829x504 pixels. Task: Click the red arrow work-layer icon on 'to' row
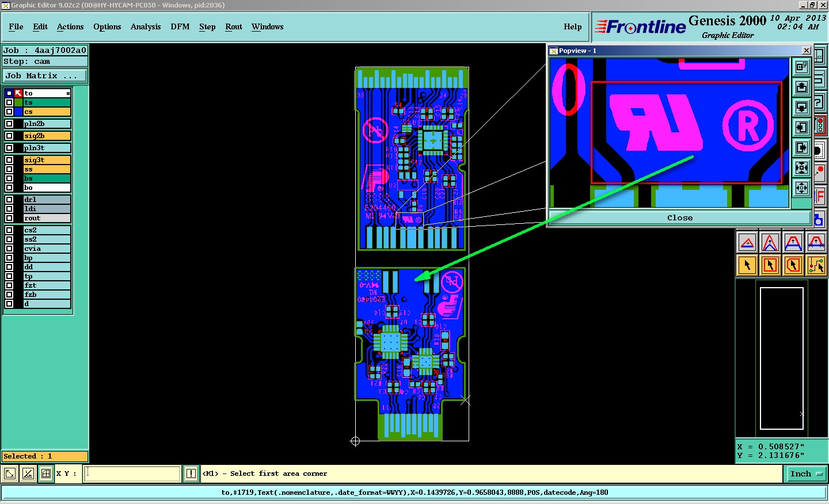[18, 93]
